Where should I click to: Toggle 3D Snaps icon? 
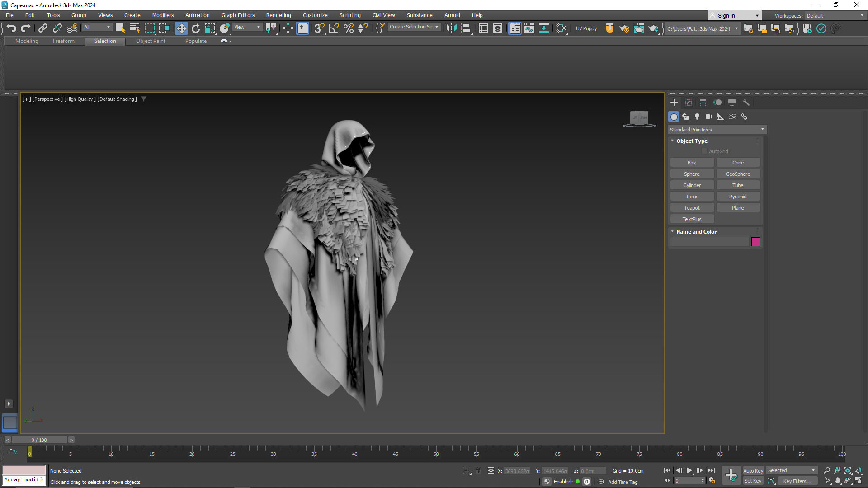(x=319, y=28)
